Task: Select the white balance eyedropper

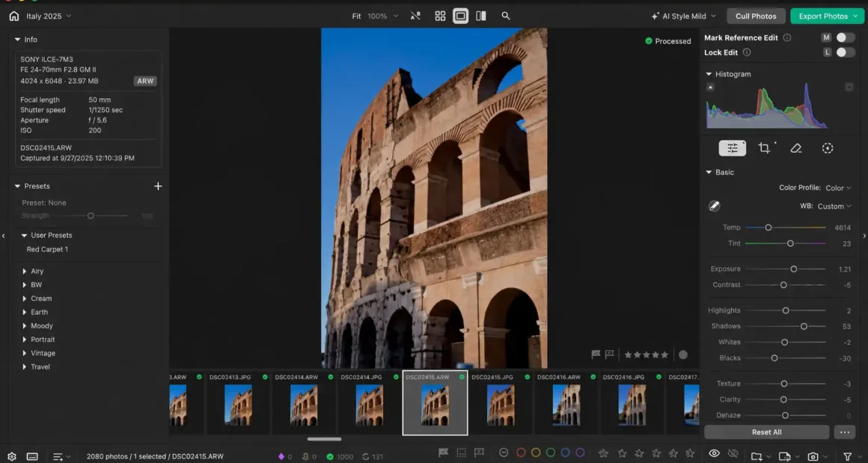Action: point(714,206)
